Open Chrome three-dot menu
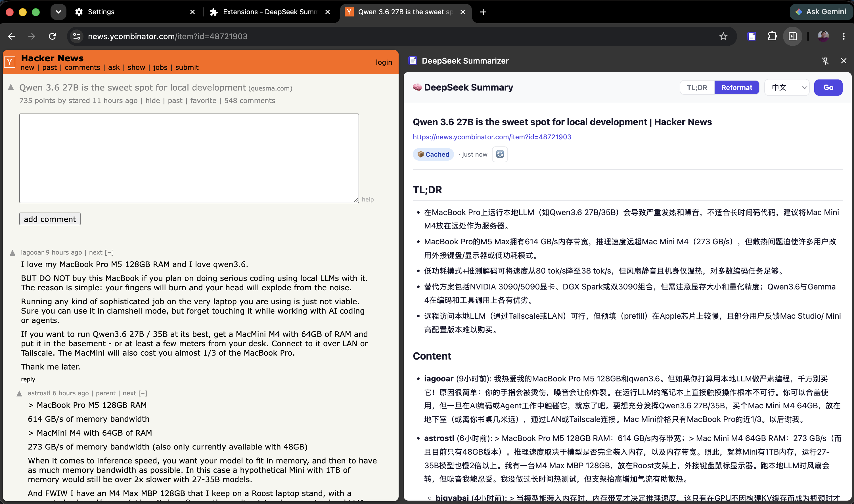The image size is (854, 504). (844, 36)
